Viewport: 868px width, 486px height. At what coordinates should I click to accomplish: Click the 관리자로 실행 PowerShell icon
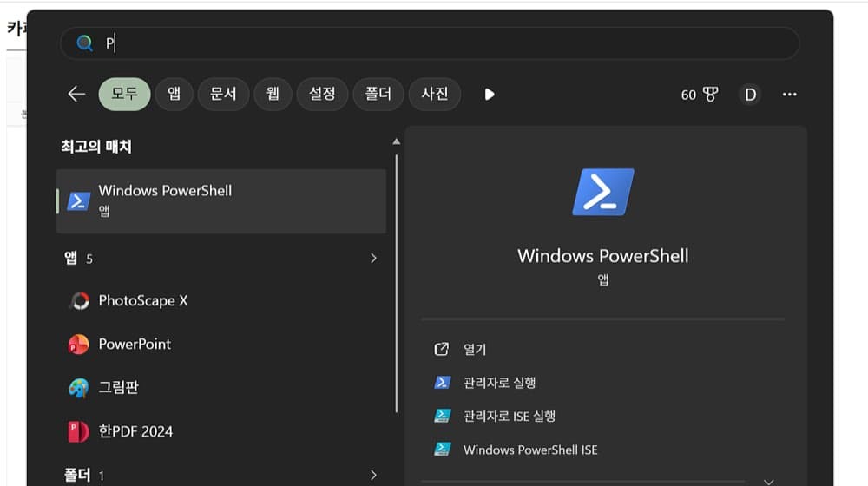pyautogui.click(x=443, y=383)
